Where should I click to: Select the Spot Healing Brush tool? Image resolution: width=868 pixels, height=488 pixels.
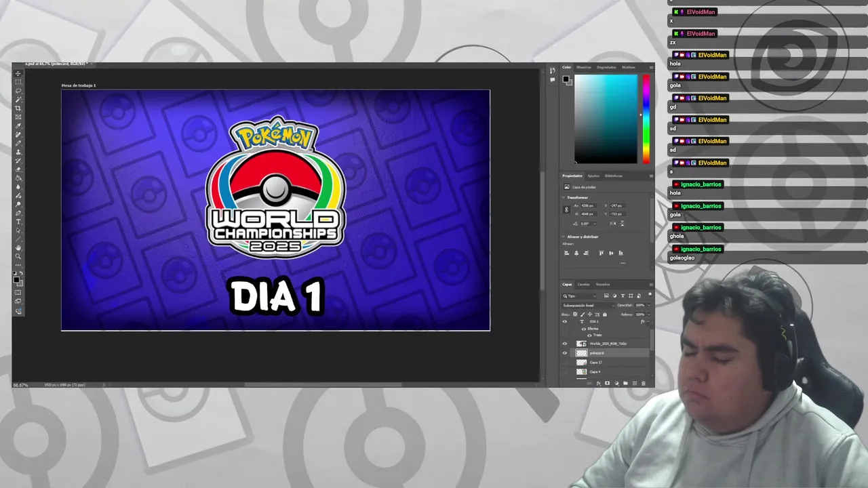[18, 134]
